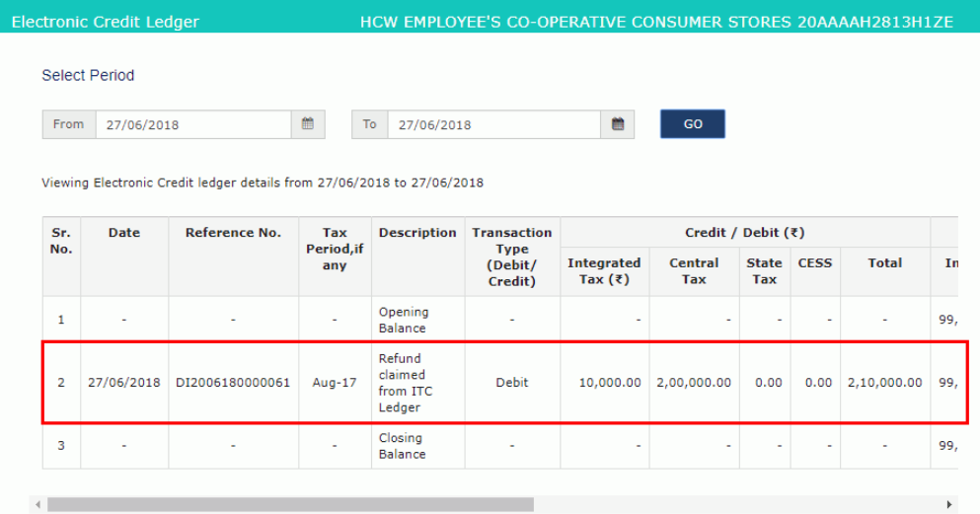The width and height of the screenshot is (980, 514).
Task: Click the Credit / Debit (₹) header
Action: tap(745, 232)
